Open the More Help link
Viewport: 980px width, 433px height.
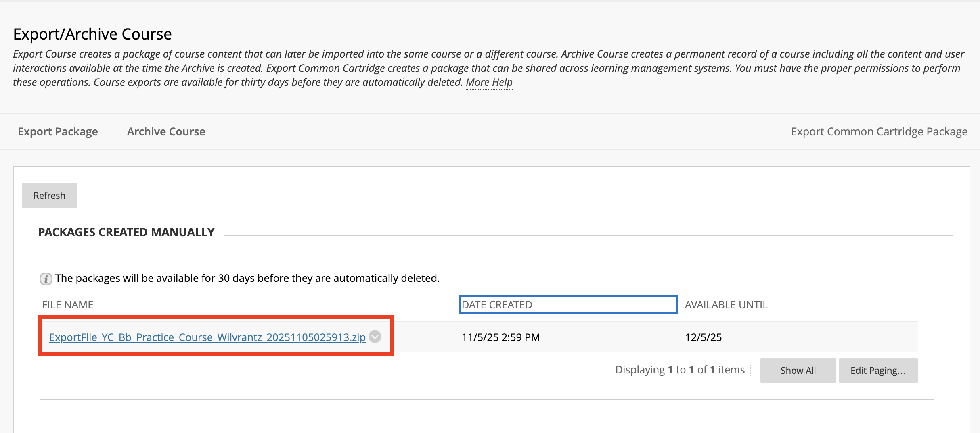click(489, 82)
